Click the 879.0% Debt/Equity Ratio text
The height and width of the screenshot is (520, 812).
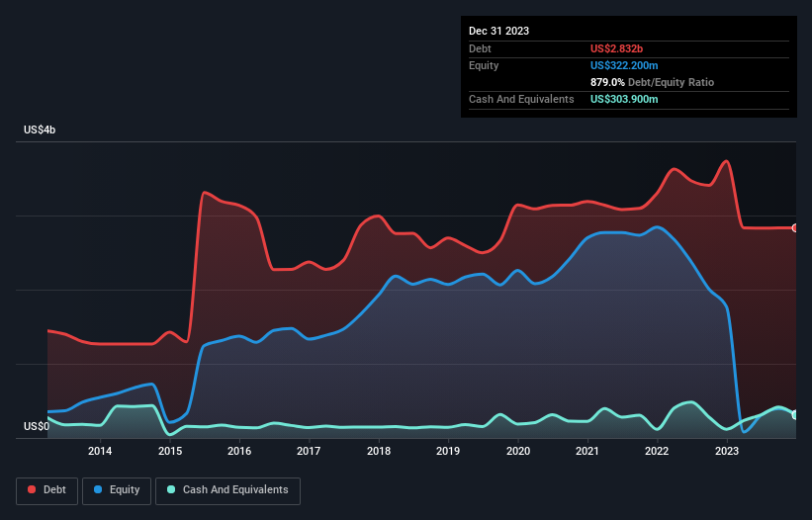click(652, 82)
